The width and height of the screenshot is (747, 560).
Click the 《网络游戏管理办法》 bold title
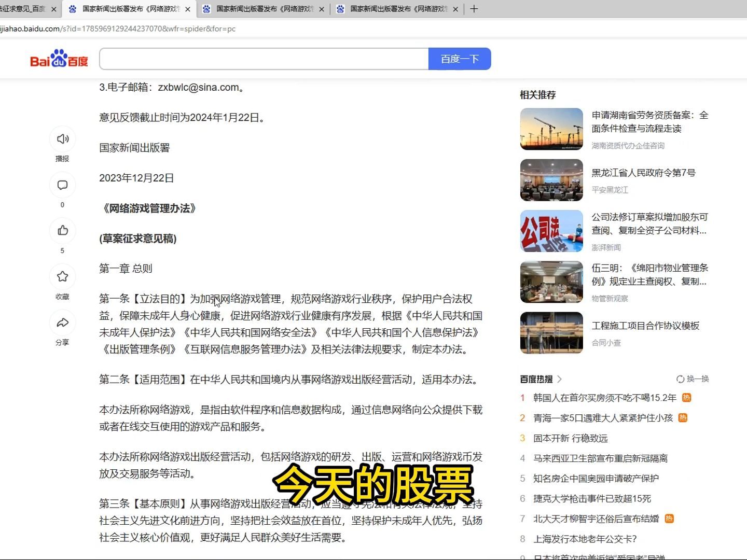(149, 208)
